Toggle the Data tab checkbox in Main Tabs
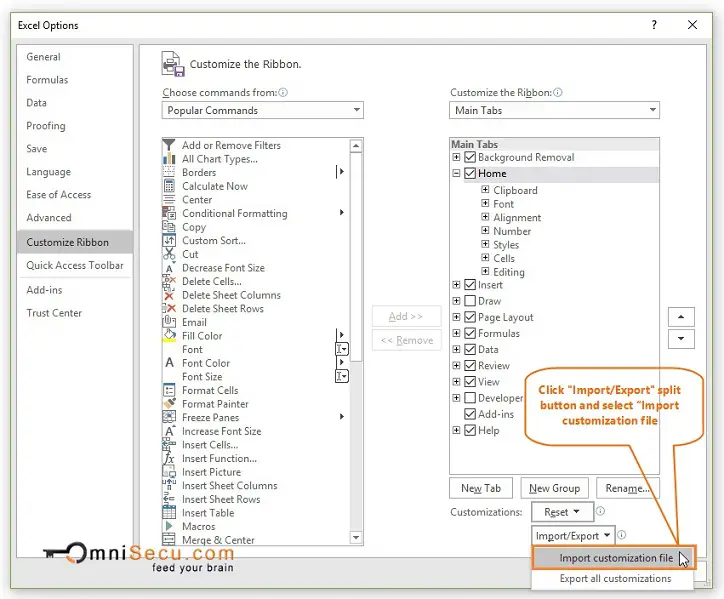Viewport: 724px width, 599px height. [x=470, y=349]
